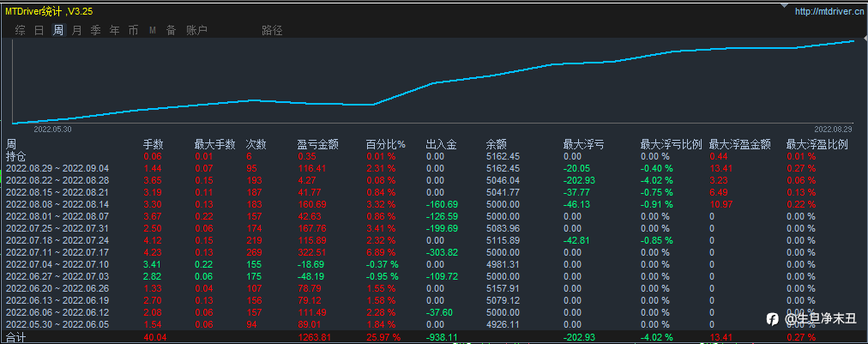868x344 pixels.
Task: Switch to the 月 monthly tab
Action: 77,31
